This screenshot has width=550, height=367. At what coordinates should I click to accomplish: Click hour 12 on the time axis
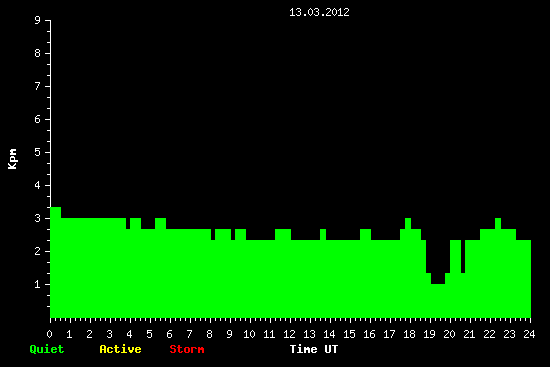[x=289, y=334]
